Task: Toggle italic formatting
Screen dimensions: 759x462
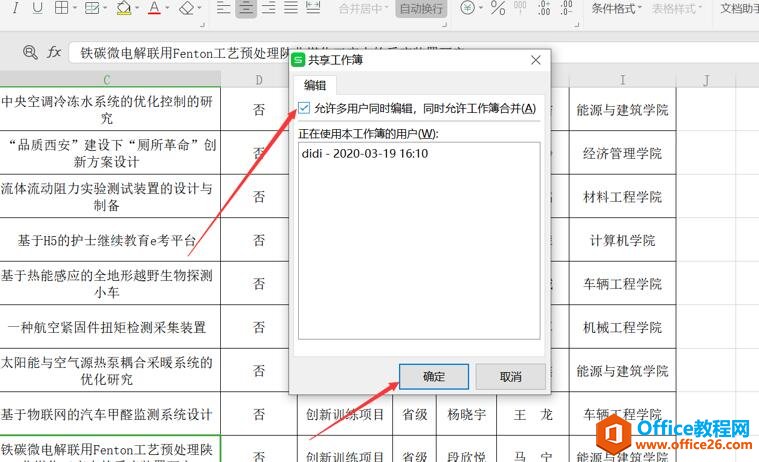Action: coord(16,8)
